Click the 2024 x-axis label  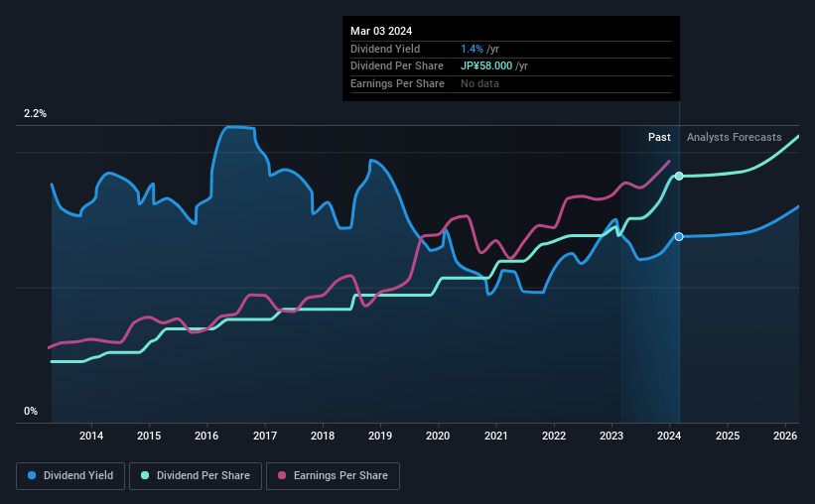(669, 436)
